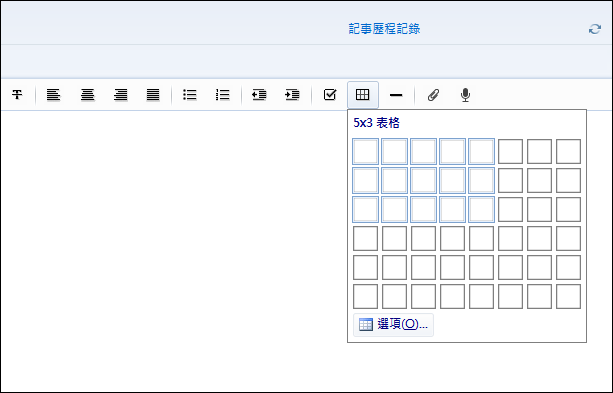Toggle strikethrough text formatting
Viewport: 613px width, 393px height.
point(17,95)
